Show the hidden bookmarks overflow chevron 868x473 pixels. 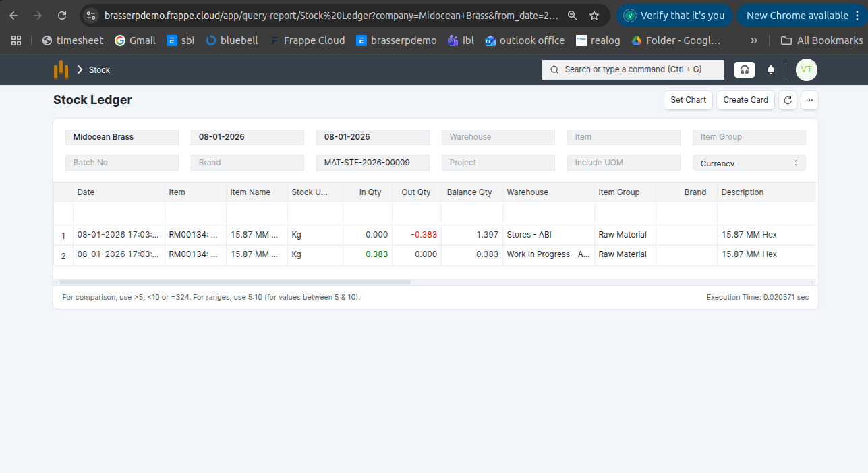point(753,40)
